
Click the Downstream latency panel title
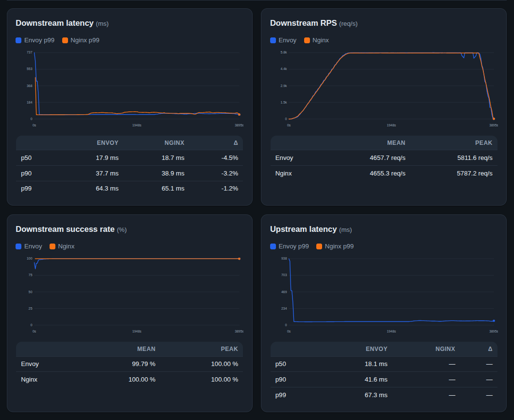(x=55, y=23)
